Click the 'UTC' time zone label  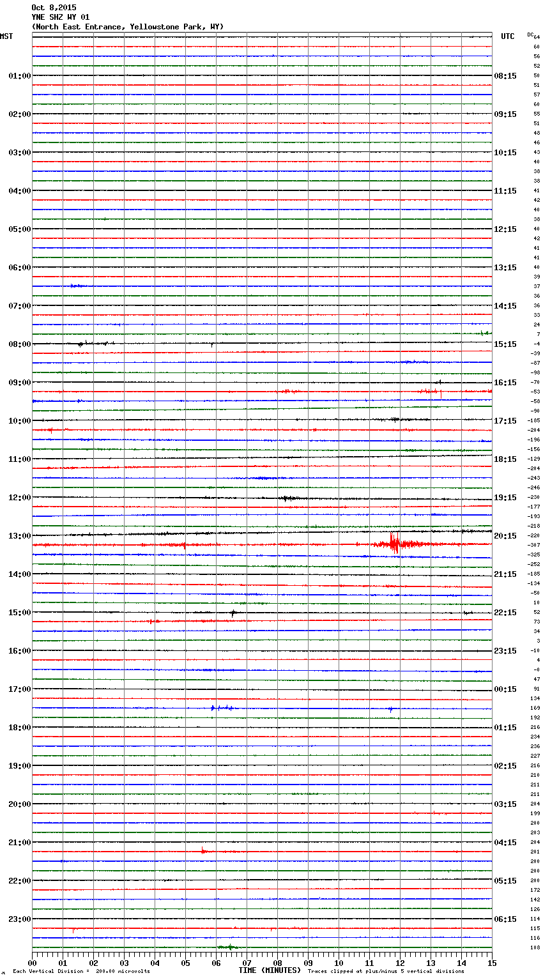click(x=507, y=36)
